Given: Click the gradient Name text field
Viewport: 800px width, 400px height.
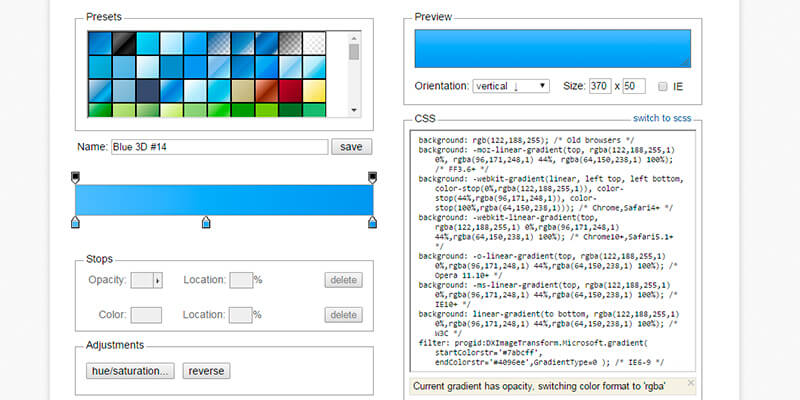Looking at the screenshot, I should (x=219, y=147).
